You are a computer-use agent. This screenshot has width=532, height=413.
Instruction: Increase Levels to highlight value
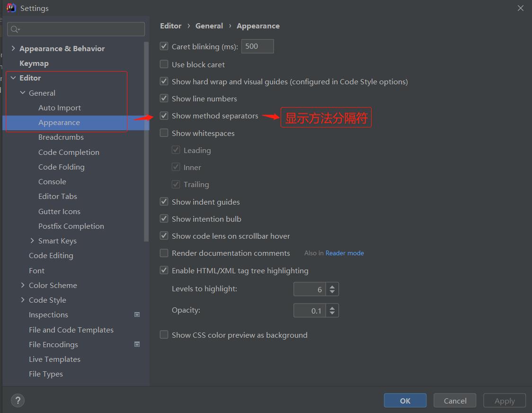332,287
